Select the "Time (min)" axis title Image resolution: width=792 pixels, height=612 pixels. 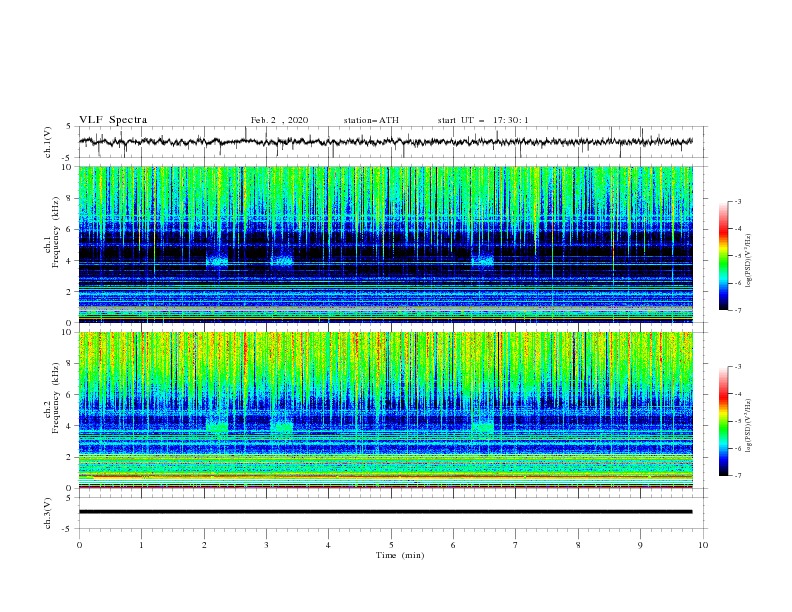400,555
